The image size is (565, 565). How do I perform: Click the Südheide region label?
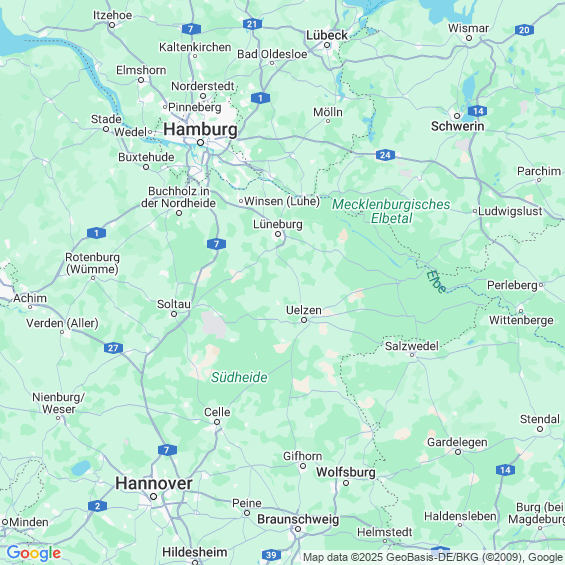239,377
